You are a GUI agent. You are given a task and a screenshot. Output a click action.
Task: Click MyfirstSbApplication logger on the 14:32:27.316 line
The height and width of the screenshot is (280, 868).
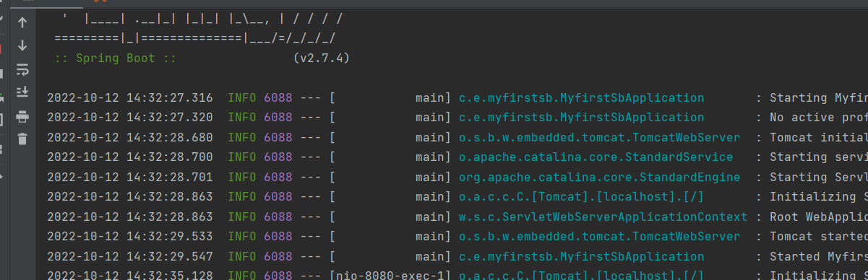tap(582, 98)
